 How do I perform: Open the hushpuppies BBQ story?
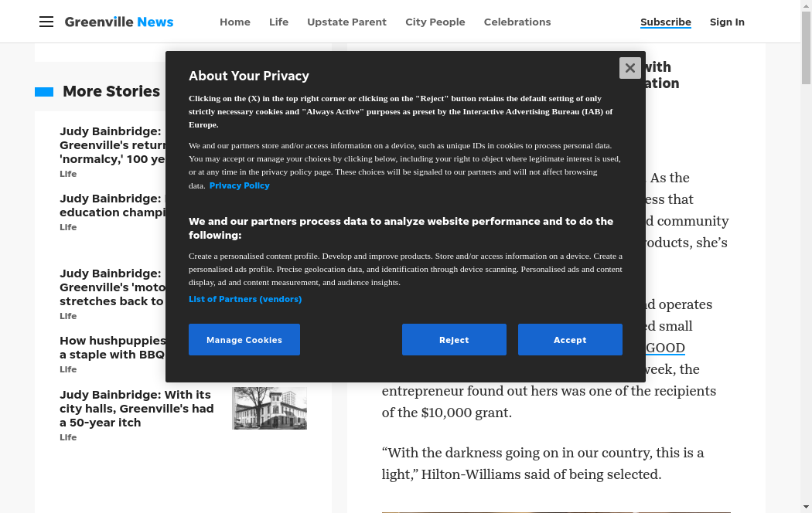point(113,348)
